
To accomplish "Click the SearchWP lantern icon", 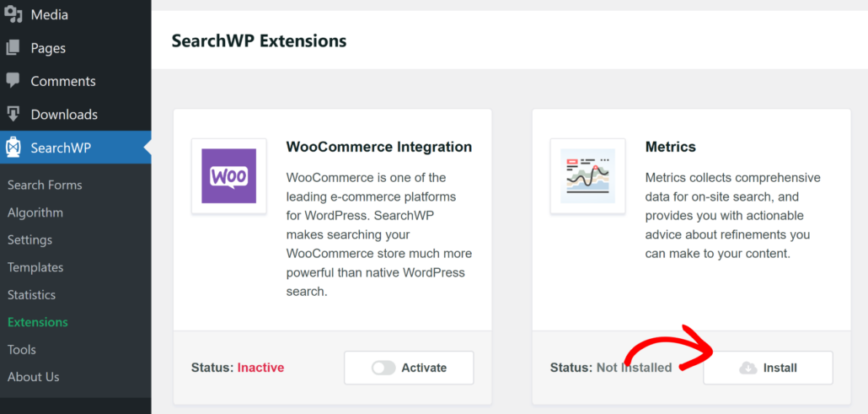I will click(13, 148).
